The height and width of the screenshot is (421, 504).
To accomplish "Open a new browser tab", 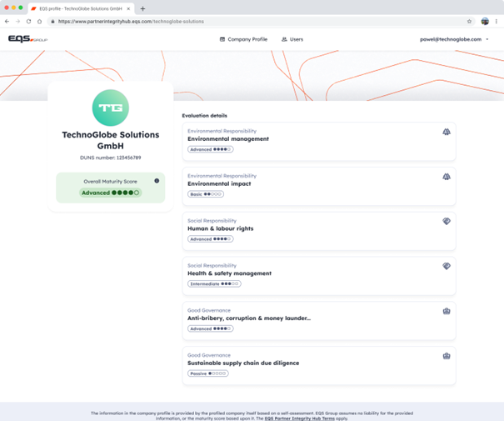I will pos(142,8).
